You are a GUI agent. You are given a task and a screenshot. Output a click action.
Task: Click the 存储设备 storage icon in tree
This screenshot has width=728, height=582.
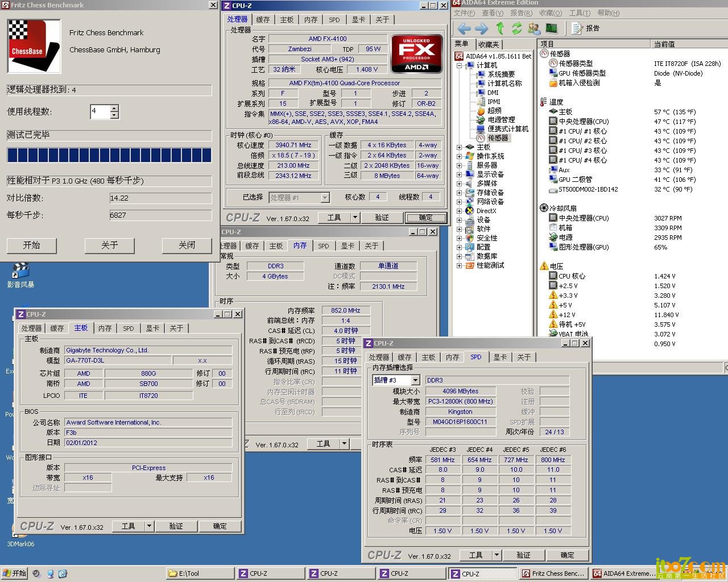tap(470, 192)
